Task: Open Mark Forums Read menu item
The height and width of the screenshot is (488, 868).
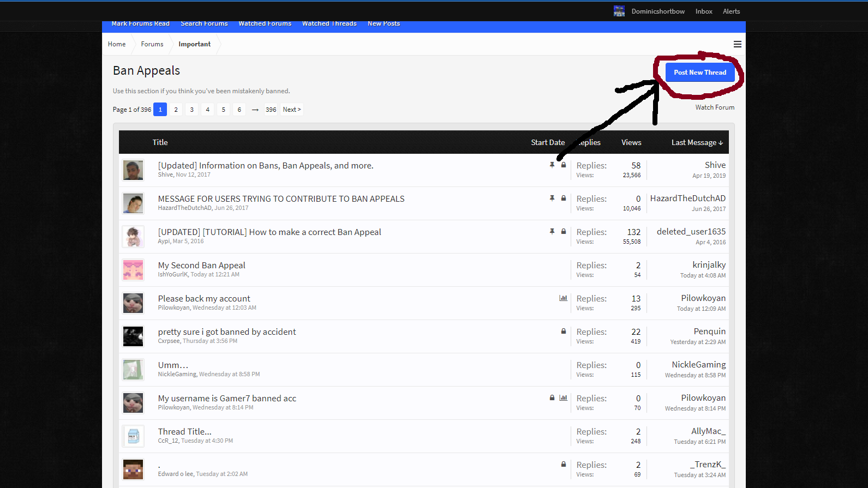Action: pos(141,23)
